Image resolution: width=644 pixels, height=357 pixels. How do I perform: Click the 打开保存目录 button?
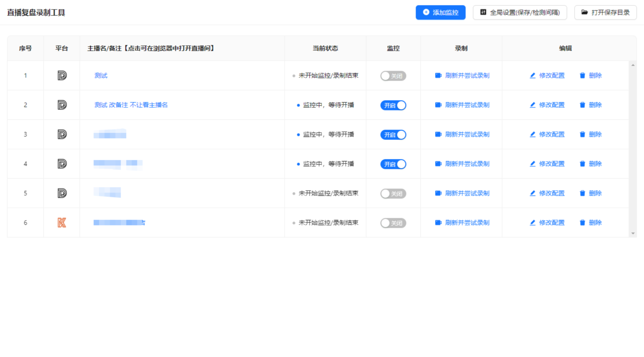(605, 12)
